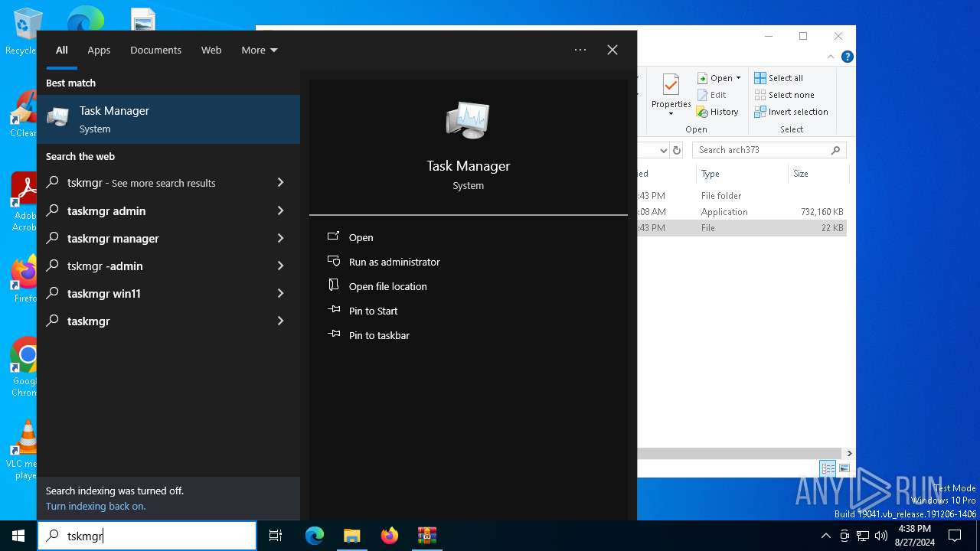Screen dimensions: 980x551
Task: Select the Firefox desktop shortcut
Action: tap(24, 279)
